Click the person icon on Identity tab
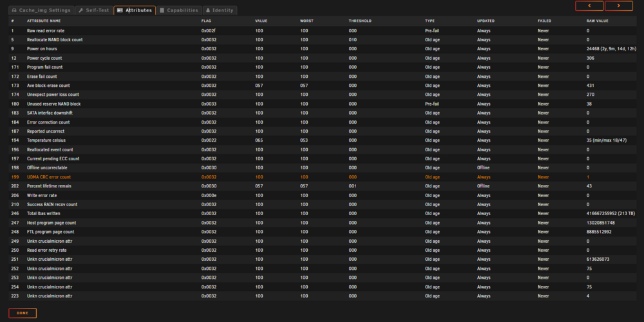This screenshot has width=644, height=322. pos(208,10)
